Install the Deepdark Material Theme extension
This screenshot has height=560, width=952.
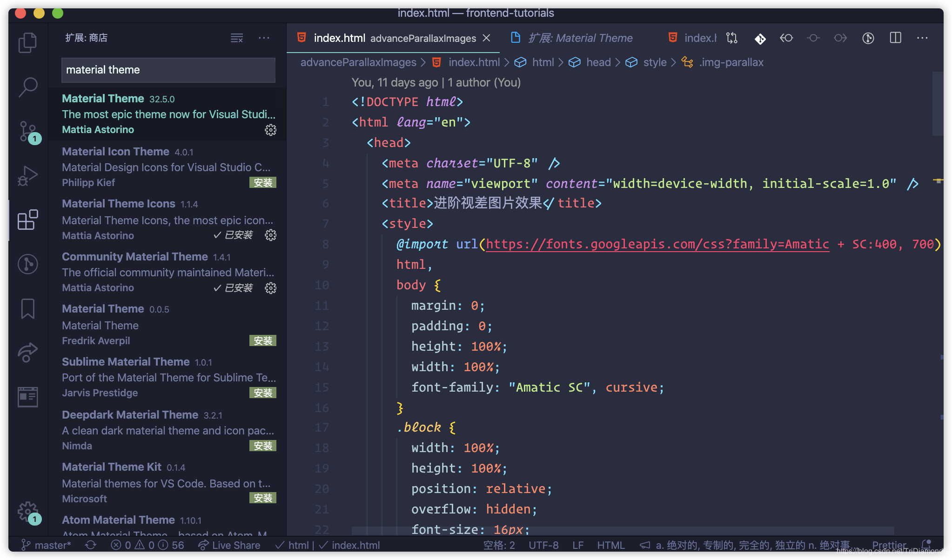coord(263,446)
